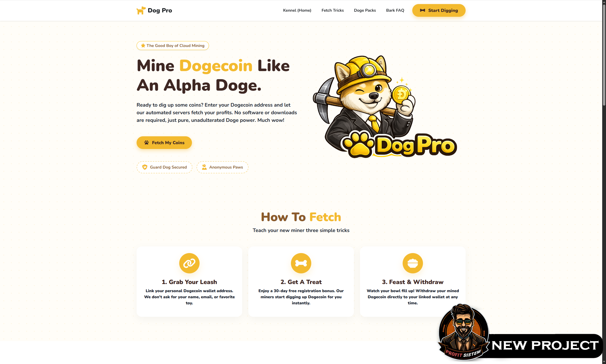Click the chain link icon above Grab Your Leash
Viewport: 606px width, 364px height.
point(189,263)
